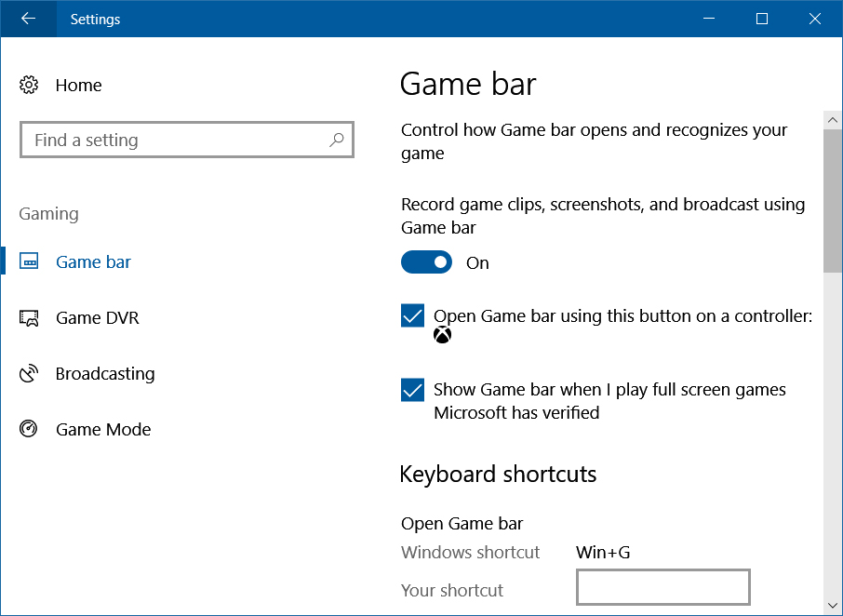Uncheck Open Game bar using controller button
This screenshot has width=843, height=616.
(x=412, y=315)
